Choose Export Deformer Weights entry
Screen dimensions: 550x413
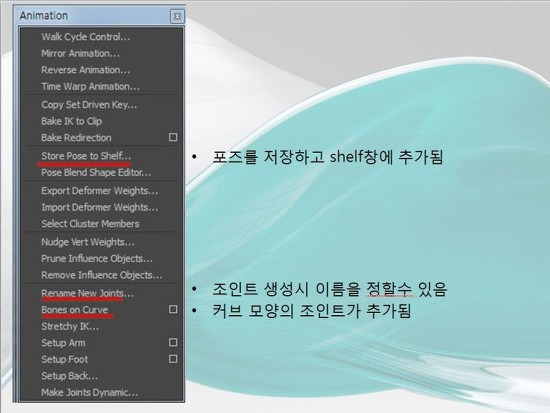100,191
